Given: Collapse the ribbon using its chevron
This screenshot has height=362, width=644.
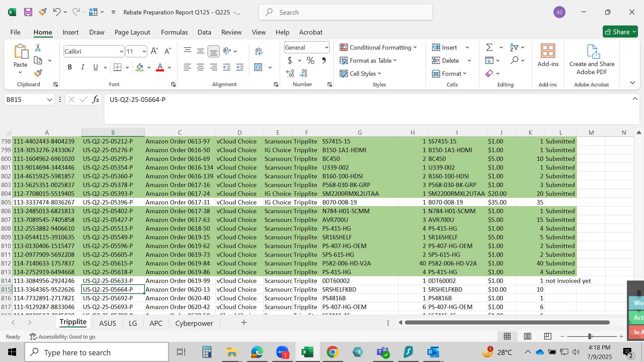Looking at the screenshot, I should point(633,82).
